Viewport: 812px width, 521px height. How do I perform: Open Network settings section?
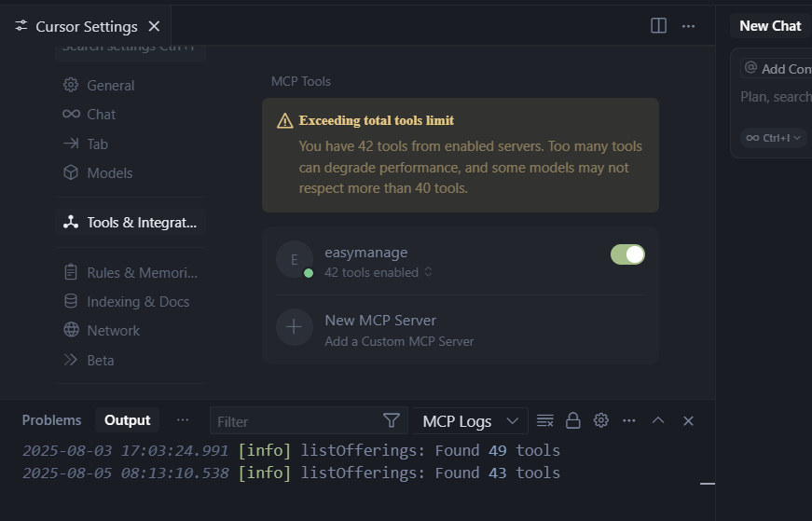pos(130,331)
